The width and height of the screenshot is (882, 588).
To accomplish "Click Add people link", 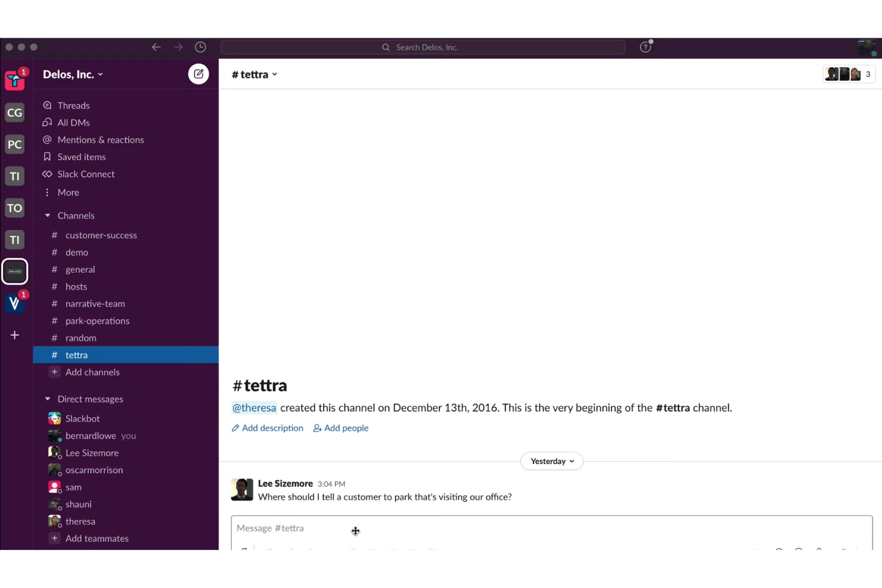I will pyautogui.click(x=341, y=428).
